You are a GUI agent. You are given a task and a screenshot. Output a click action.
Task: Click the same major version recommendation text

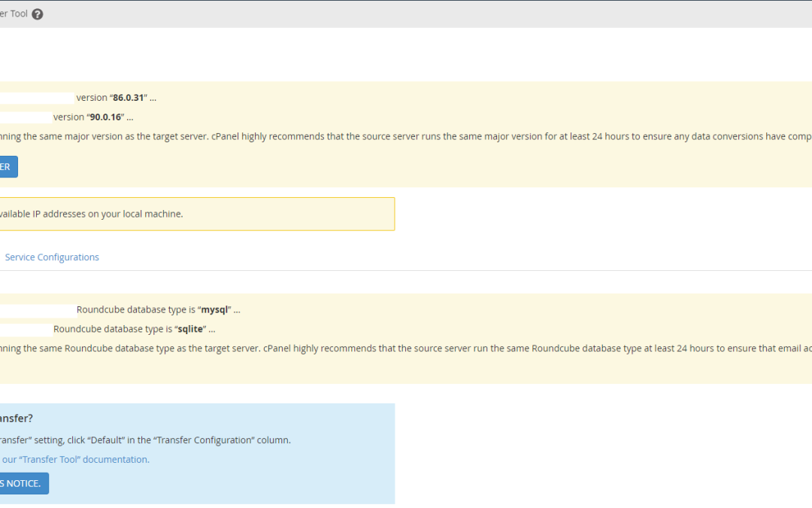406,136
